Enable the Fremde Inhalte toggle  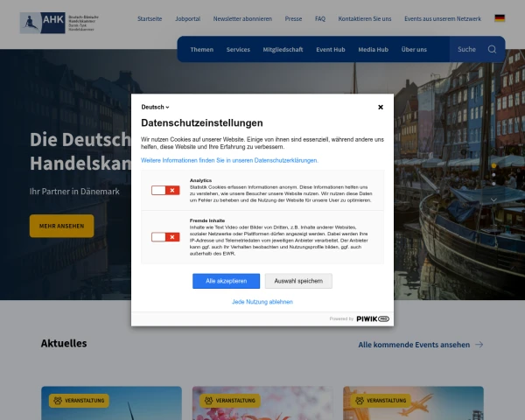click(164, 236)
